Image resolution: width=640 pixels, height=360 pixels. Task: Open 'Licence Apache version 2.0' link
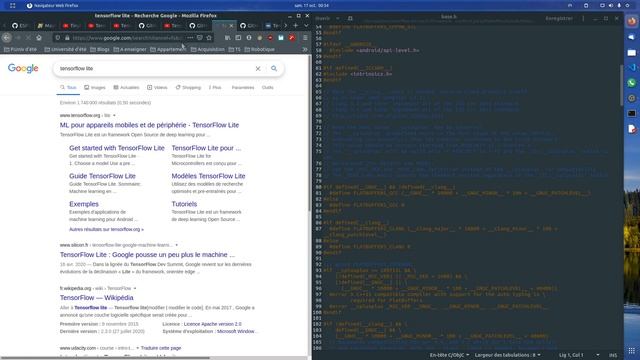click(212, 324)
